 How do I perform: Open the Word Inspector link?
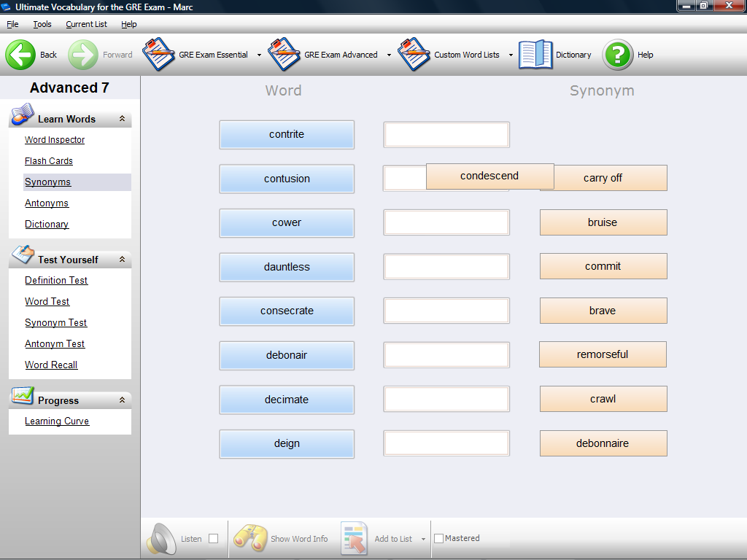55,139
